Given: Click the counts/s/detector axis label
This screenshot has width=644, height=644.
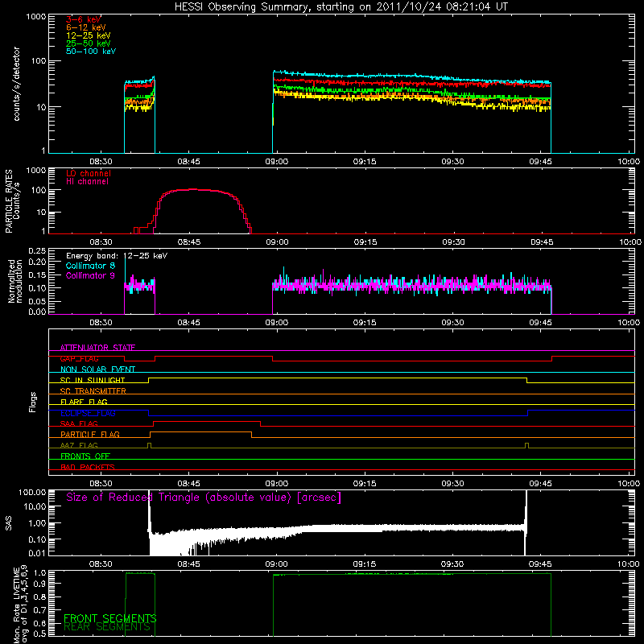Looking at the screenshot, I should tap(16, 84).
